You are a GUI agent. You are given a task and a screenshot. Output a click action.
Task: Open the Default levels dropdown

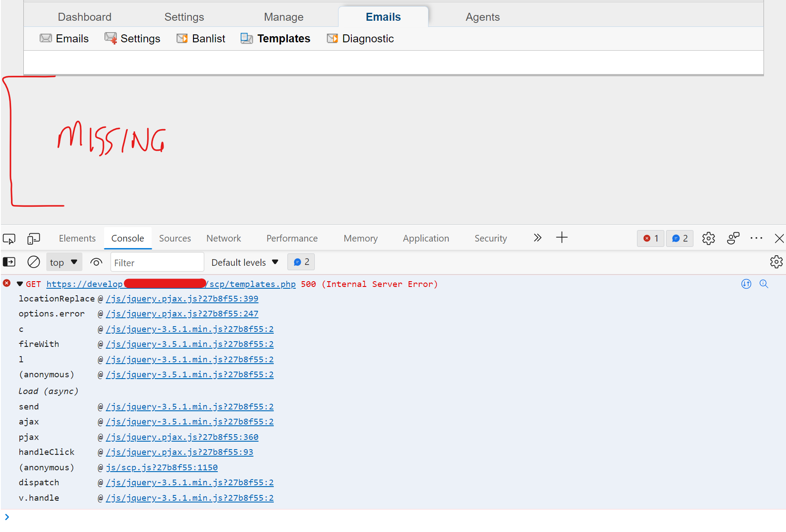(244, 261)
